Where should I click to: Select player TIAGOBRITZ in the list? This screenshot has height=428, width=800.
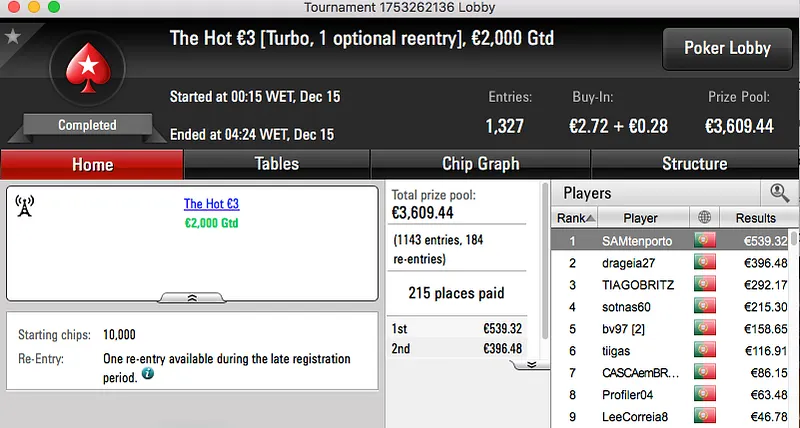634,285
